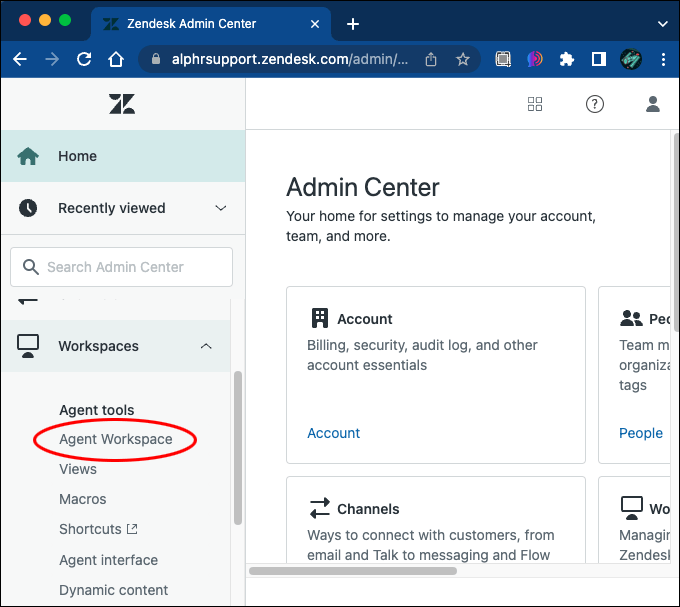Close the Zendesk Admin Center tab

(315, 24)
